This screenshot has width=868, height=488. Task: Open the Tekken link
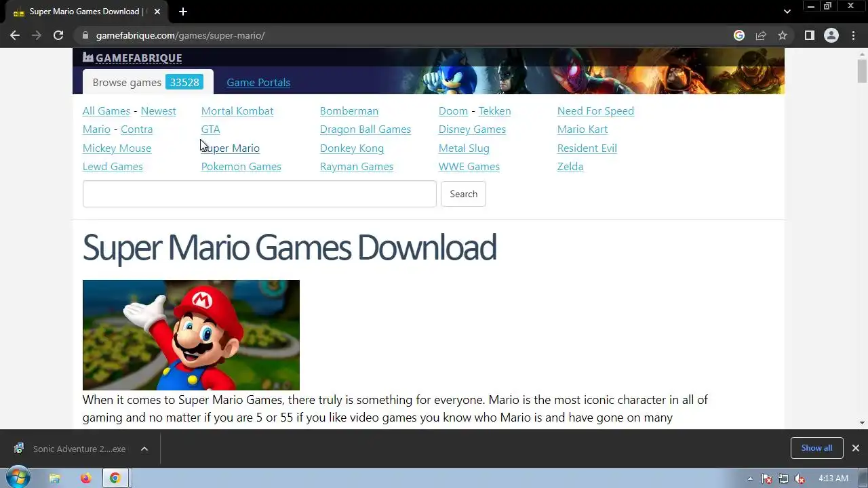[494, 111]
